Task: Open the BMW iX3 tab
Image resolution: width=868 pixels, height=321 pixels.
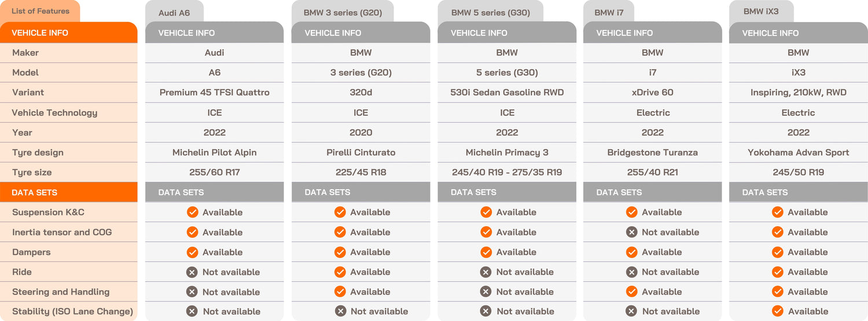Action: pyautogui.click(x=761, y=12)
